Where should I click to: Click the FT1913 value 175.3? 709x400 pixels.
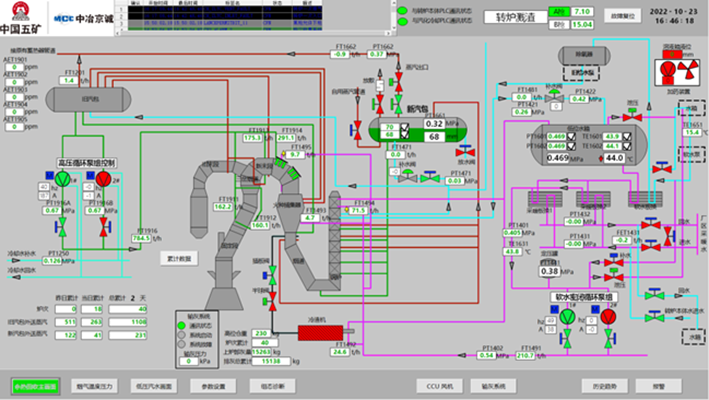(x=252, y=138)
